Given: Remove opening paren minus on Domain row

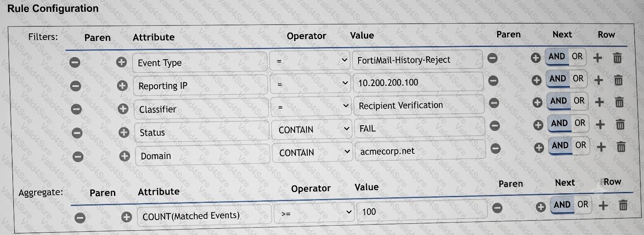Looking at the screenshot, I should pos(78,156).
